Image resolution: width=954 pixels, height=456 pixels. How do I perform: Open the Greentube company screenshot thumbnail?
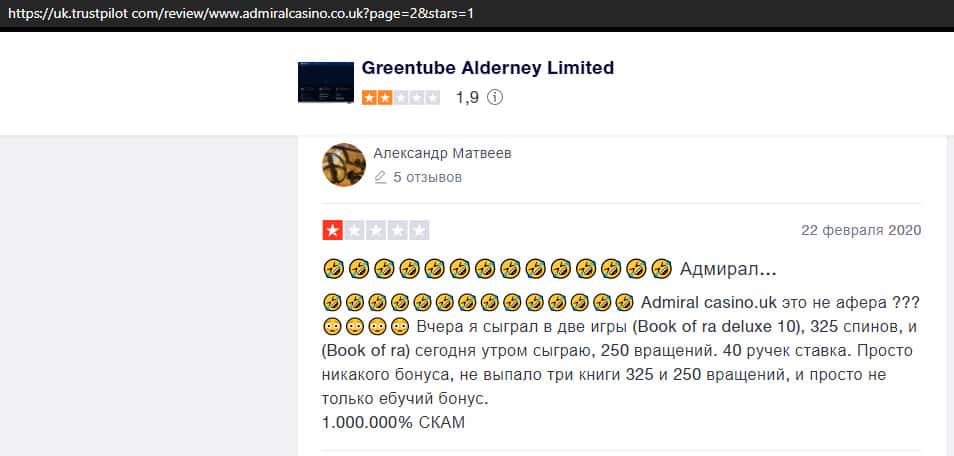tap(326, 82)
